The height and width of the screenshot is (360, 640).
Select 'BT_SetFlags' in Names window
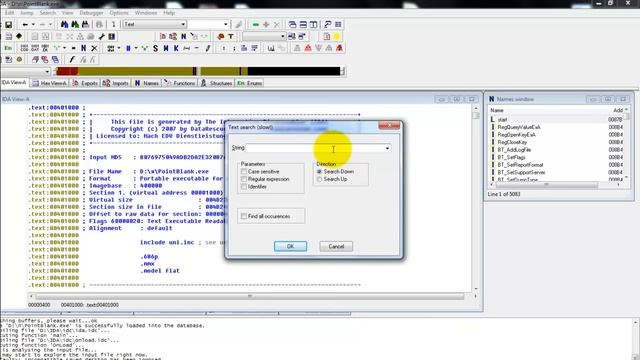click(511, 157)
